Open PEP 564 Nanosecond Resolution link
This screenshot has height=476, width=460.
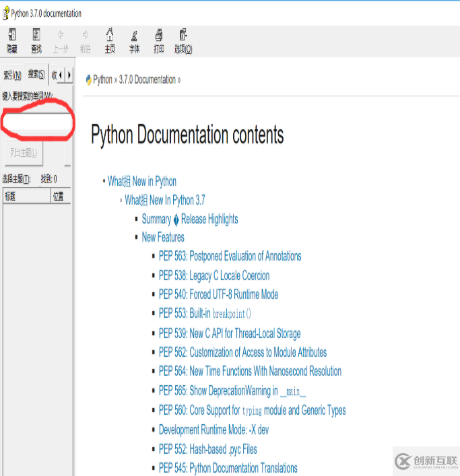[x=250, y=371]
